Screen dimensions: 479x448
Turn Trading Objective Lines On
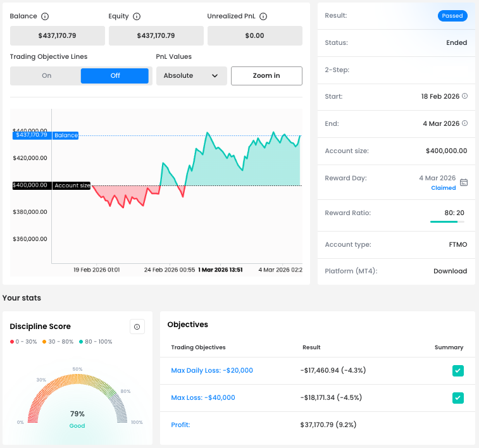pyautogui.click(x=46, y=75)
